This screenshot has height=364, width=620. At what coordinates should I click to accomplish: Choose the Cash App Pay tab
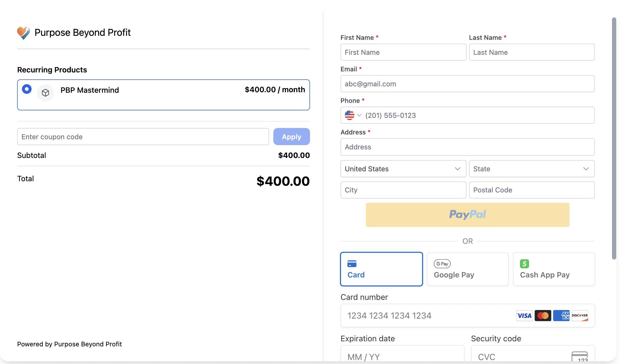554,269
